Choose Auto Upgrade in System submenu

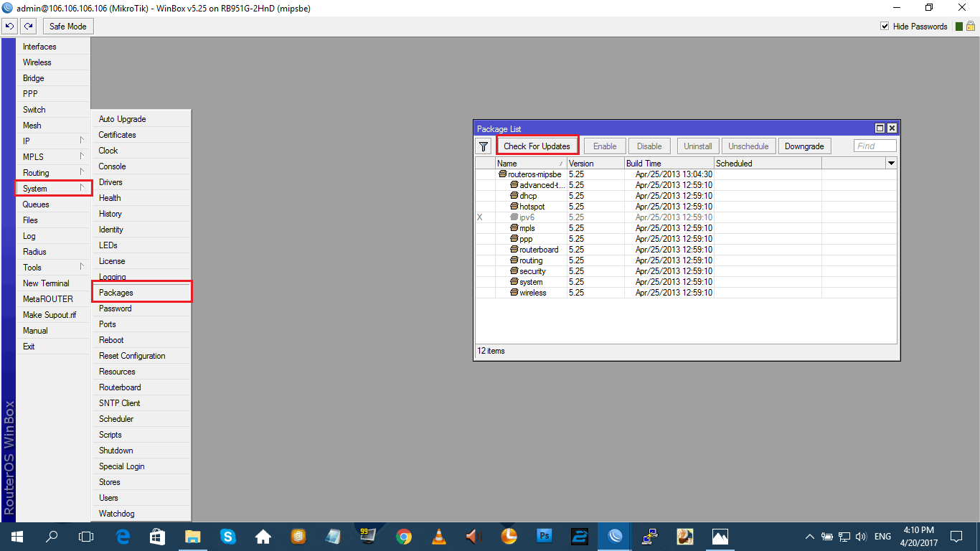141,119
